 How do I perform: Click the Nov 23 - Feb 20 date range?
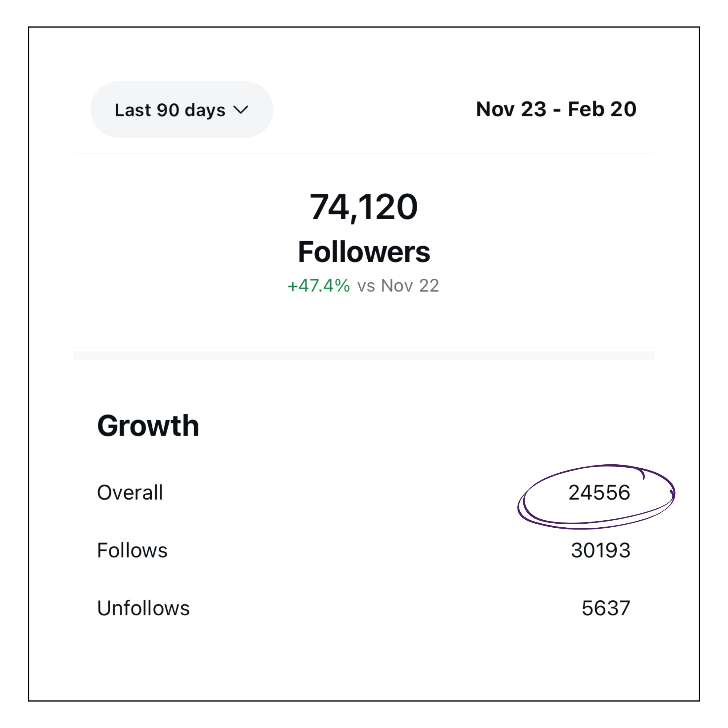(556, 109)
